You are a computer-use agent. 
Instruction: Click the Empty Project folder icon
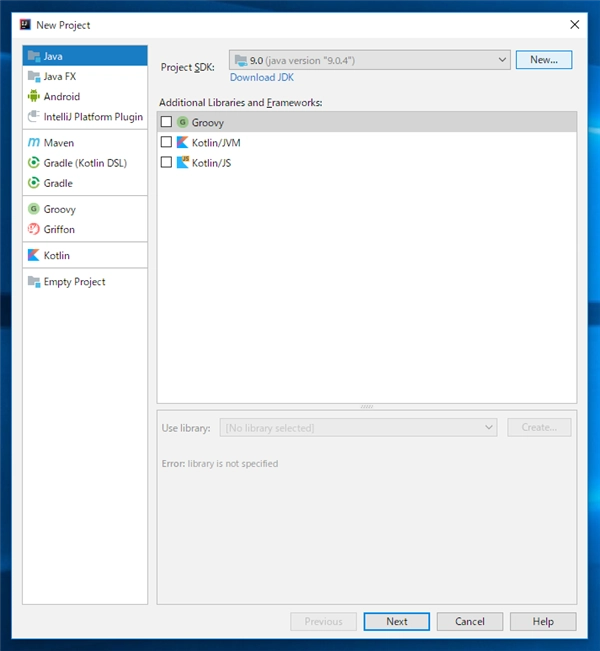pos(34,281)
